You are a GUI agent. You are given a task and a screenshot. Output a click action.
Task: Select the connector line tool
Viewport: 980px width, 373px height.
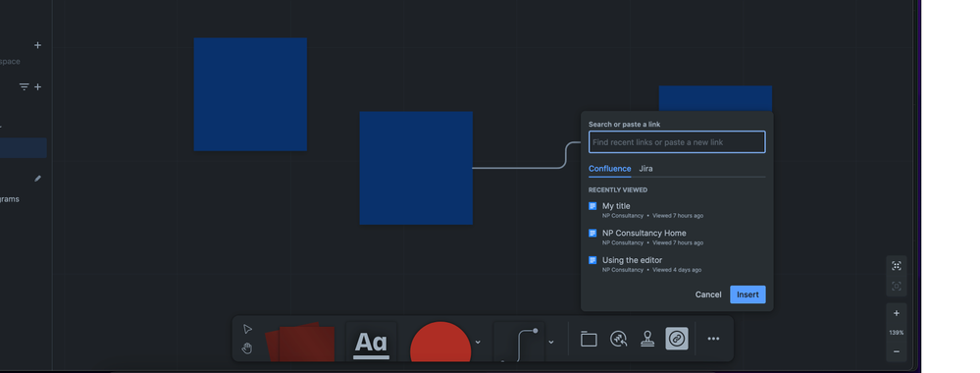click(x=519, y=343)
